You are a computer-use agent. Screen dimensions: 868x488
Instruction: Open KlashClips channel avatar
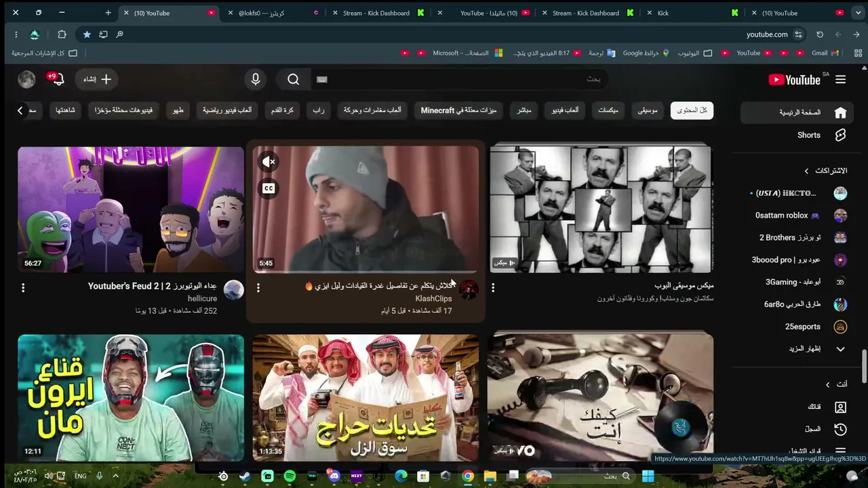[x=469, y=290]
